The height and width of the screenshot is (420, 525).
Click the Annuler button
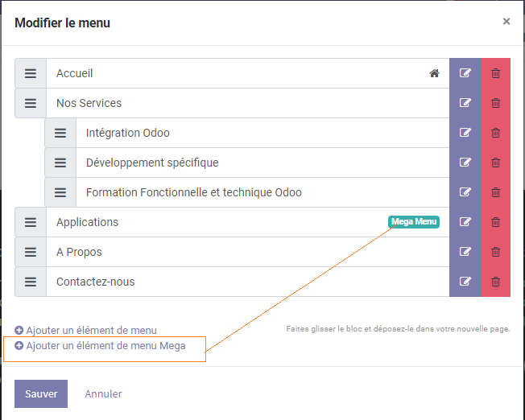coord(103,394)
